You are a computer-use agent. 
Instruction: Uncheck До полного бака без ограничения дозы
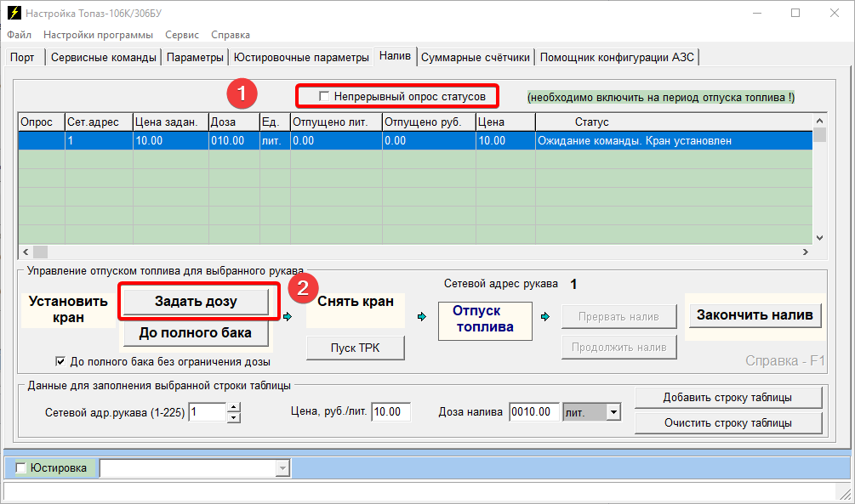(60, 361)
